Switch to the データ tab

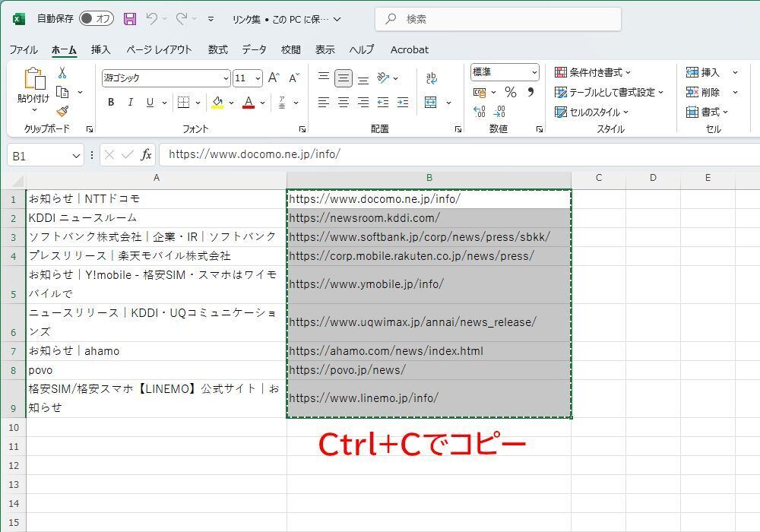pos(254,49)
